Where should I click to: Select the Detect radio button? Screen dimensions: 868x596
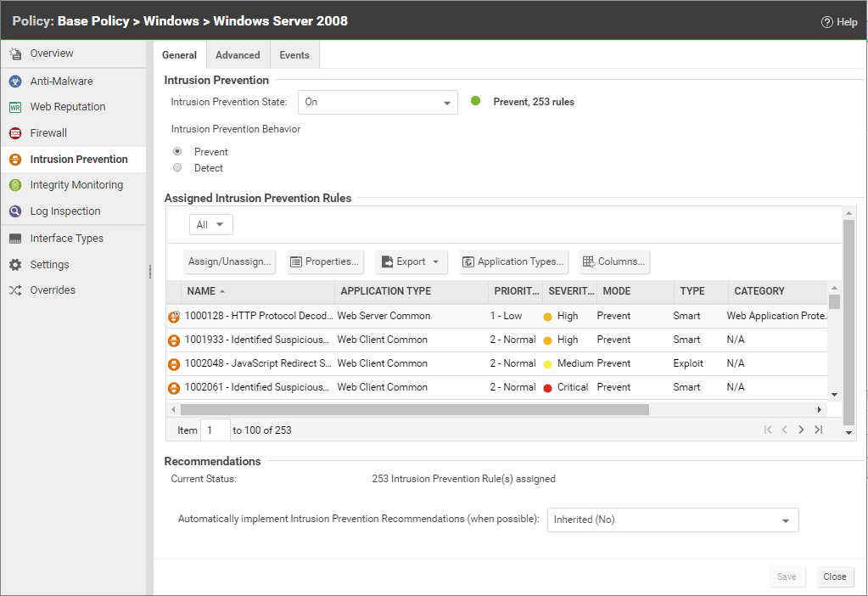pos(177,167)
